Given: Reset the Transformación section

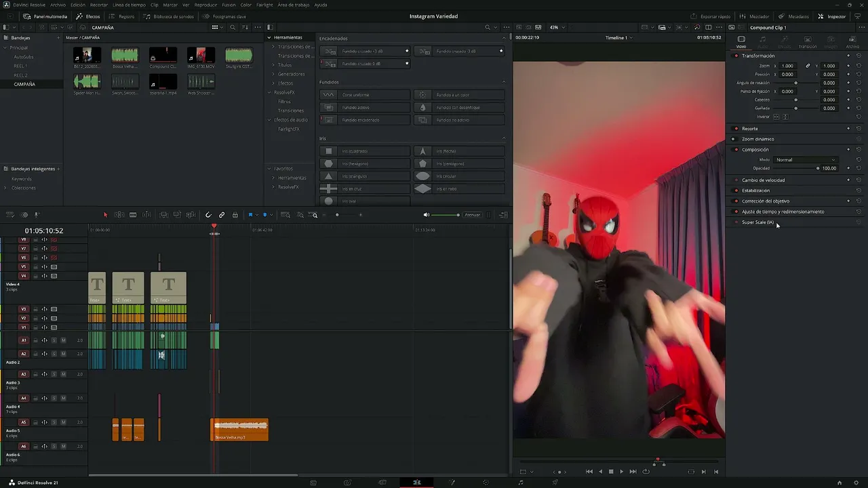Looking at the screenshot, I should [859, 56].
